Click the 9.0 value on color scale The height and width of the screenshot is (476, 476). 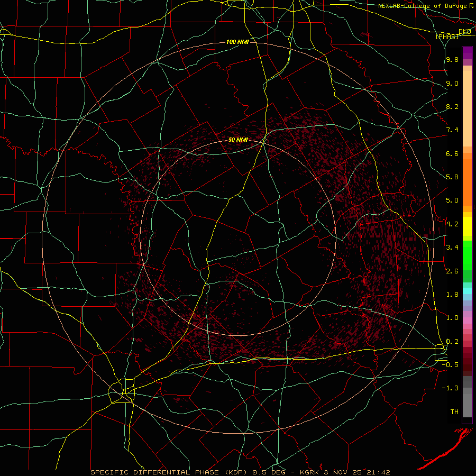(x=452, y=83)
